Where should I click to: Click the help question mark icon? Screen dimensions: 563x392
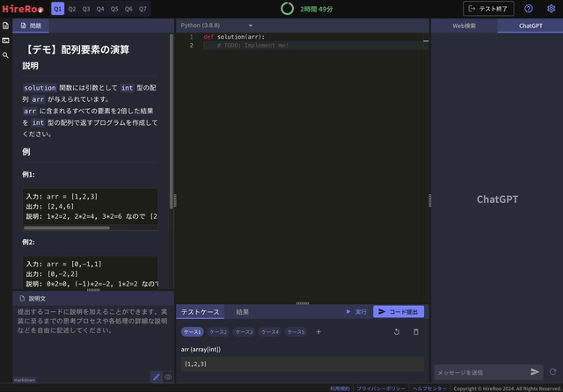tap(529, 9)
